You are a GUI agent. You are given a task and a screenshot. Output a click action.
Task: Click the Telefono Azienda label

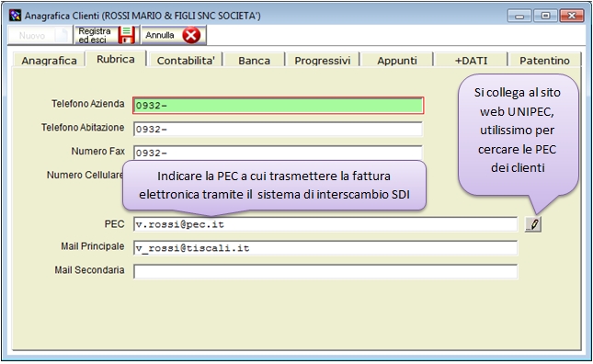(x=88, y=104)
